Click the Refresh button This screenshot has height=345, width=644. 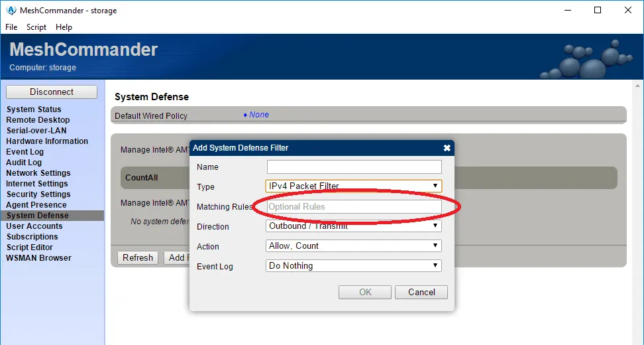point(138,257)
